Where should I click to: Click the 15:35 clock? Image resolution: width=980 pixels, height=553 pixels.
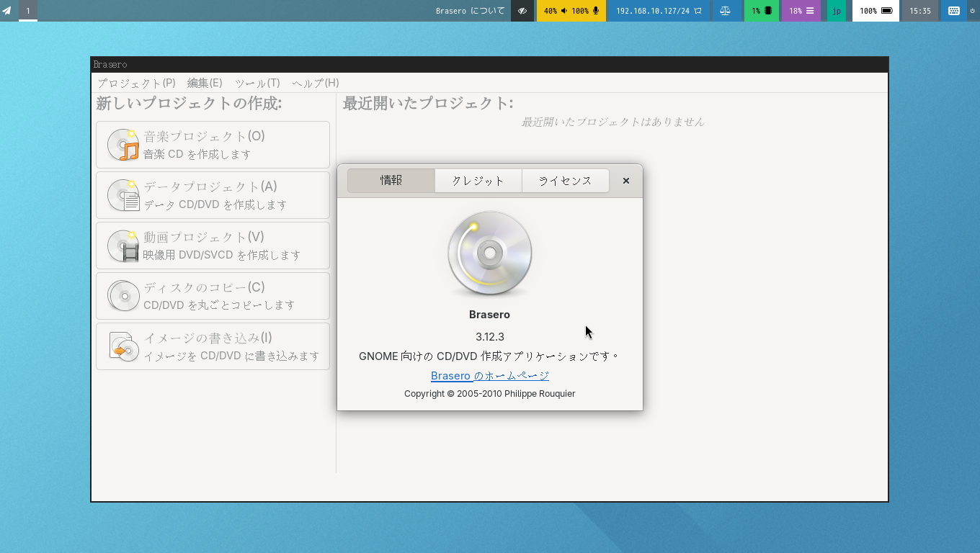tap(920, 11)
